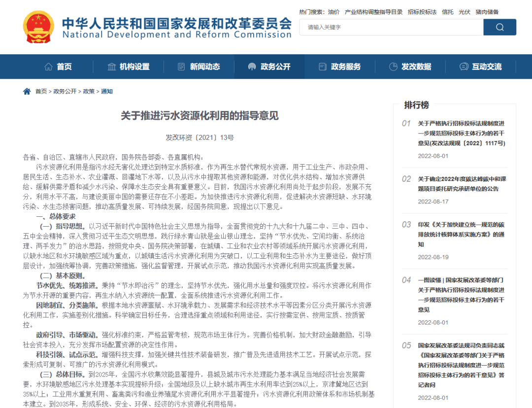This screenshot has width=532, height=408.
Task: Click the 热门搜索 label
Action: pyautogui.click(x=311, y=12)
